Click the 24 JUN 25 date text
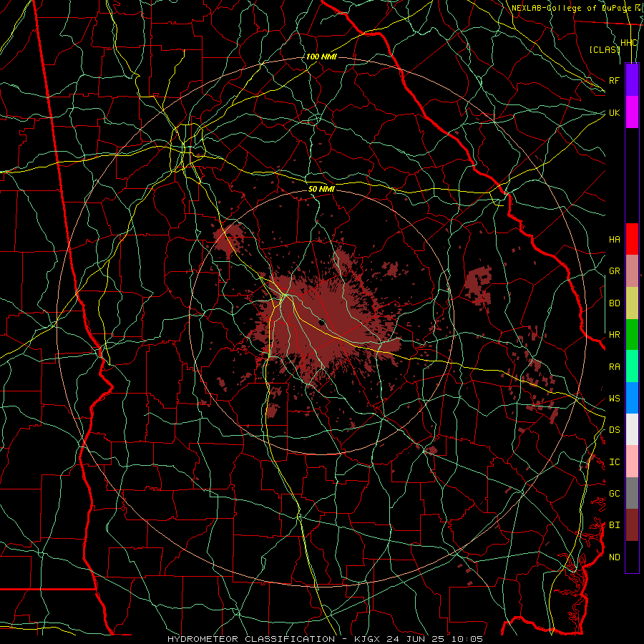 [x=418, y=639]
